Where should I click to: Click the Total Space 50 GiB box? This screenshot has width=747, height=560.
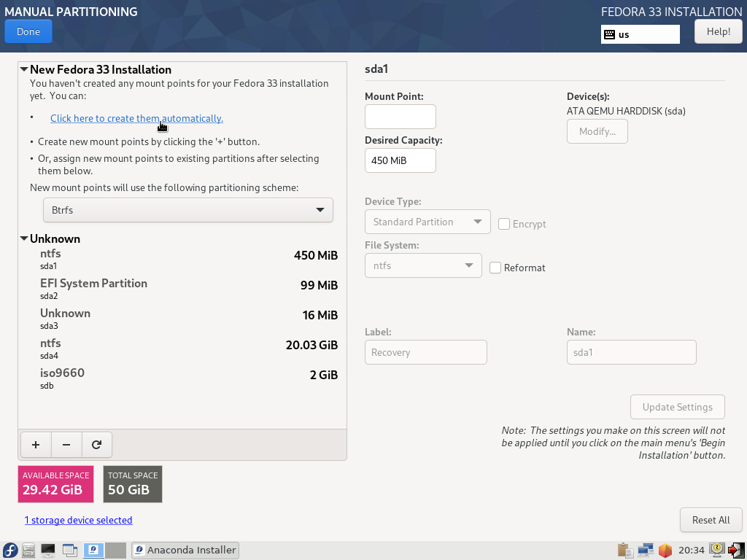[x=133, y=484]
